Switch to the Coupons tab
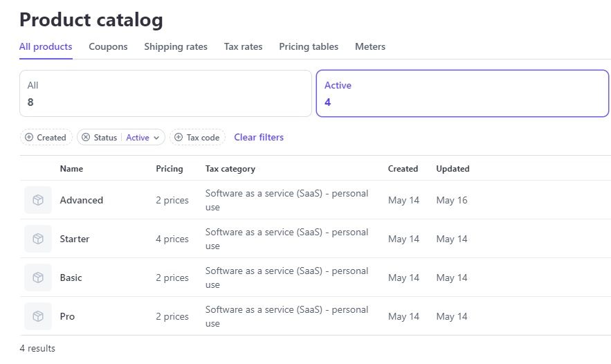 108,47
